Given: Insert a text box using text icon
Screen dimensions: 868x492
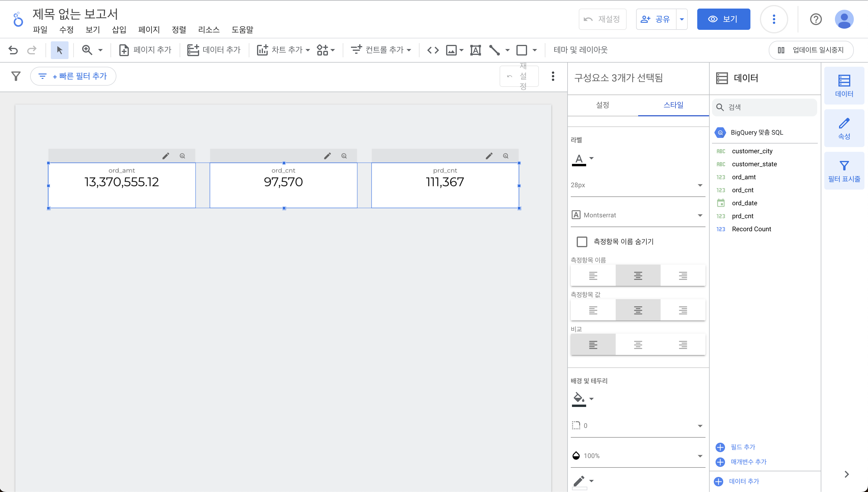Looking at the screenshot, I should 475,50.
